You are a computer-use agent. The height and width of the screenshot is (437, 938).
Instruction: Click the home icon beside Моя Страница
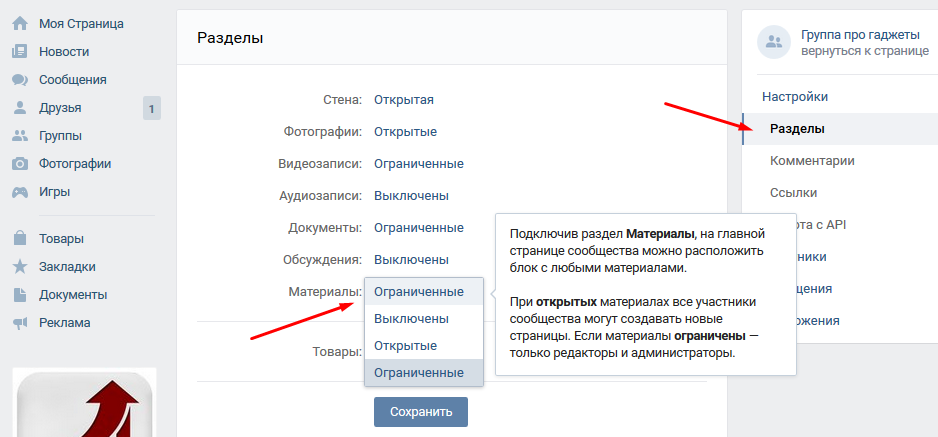click(20, 24)
